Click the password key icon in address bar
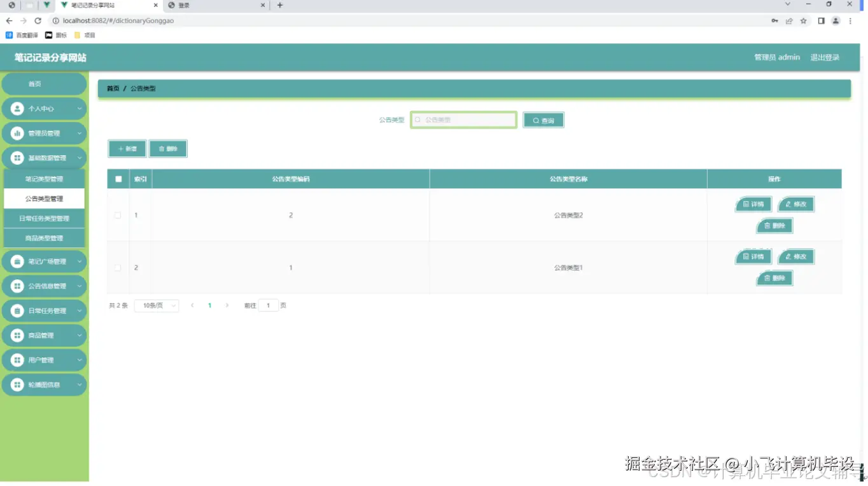The height and width of the screenshot is (486, 868). [x=774, y=21]
